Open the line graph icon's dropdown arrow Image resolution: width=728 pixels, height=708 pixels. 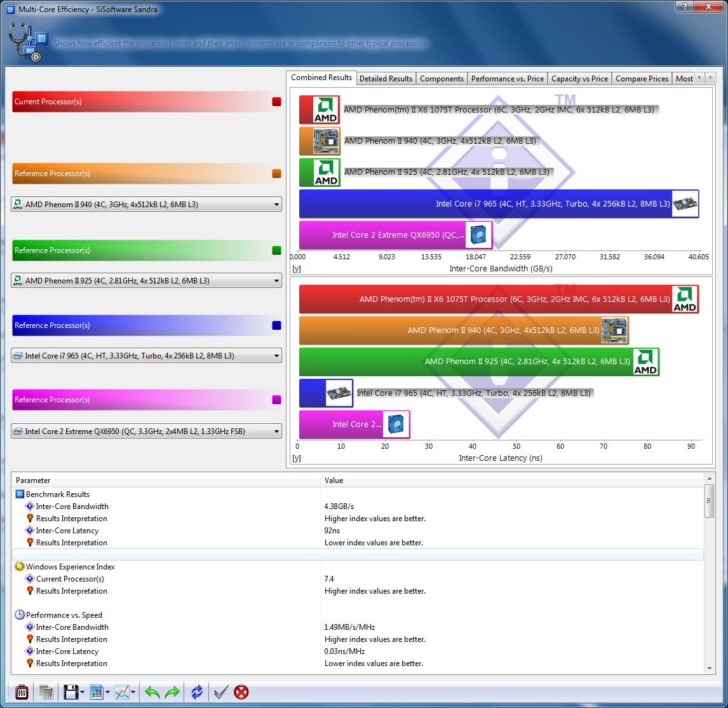(x=133, y=693)
